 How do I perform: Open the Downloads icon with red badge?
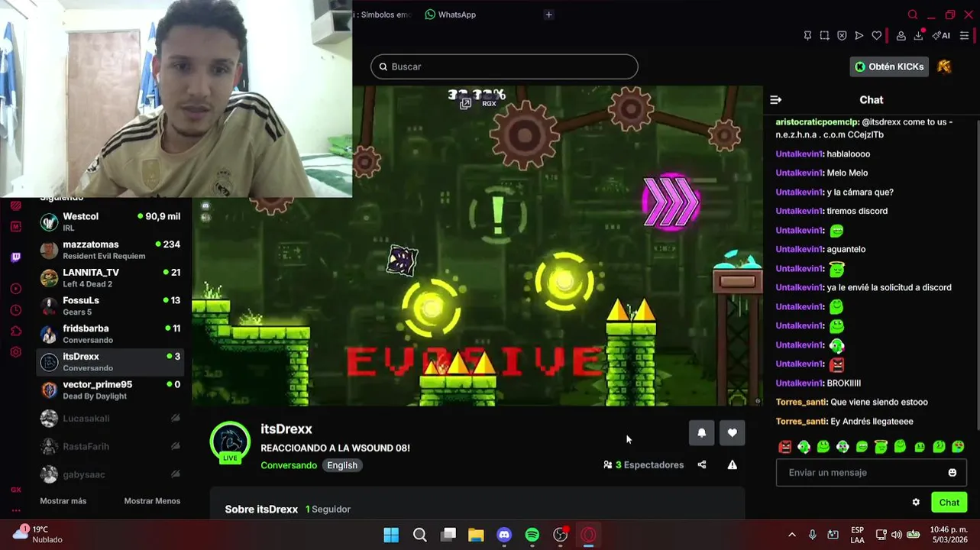919,35
